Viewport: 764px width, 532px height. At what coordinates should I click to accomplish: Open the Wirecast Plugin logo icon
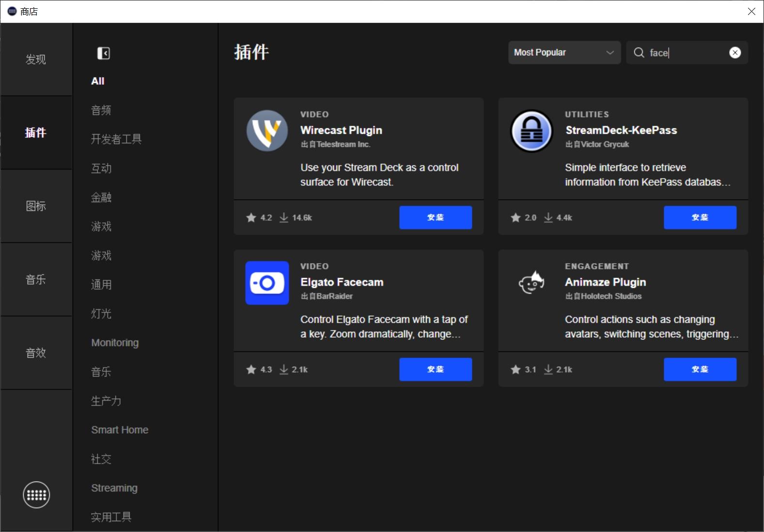click(267, 131)
